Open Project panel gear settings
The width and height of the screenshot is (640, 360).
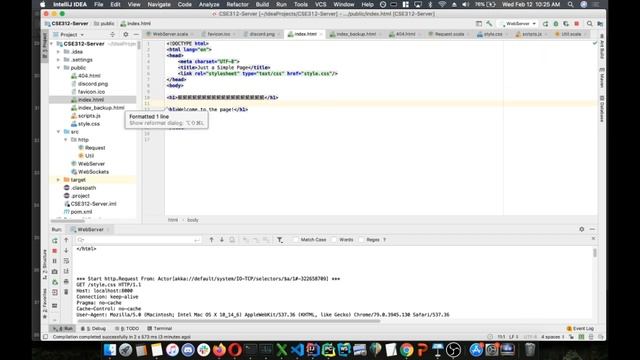tap(126, 35)
